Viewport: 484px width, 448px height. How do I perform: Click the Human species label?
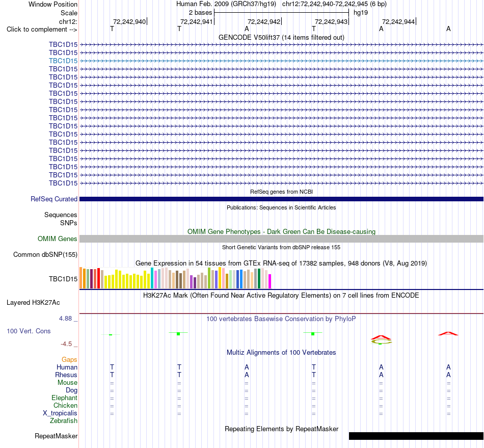point(67,367)
